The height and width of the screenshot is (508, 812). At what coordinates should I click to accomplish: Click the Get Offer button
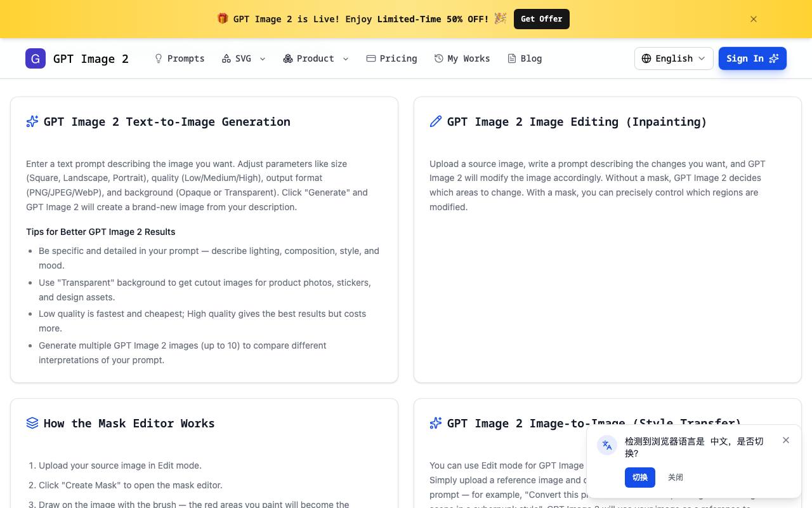[542, 19]
